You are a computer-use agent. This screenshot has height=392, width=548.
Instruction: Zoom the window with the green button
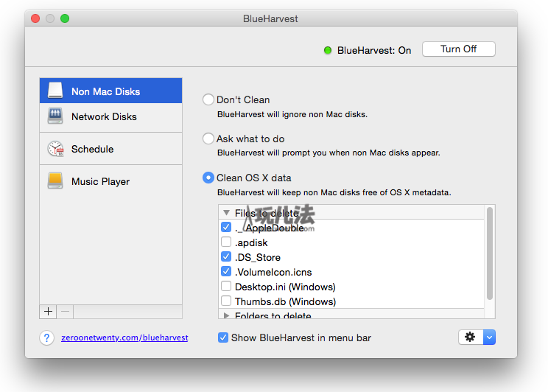click(65, 18)
